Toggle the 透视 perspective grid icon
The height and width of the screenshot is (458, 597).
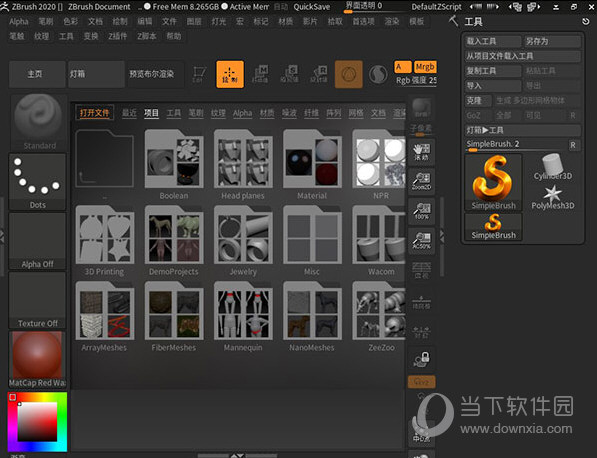coord(421,270)
